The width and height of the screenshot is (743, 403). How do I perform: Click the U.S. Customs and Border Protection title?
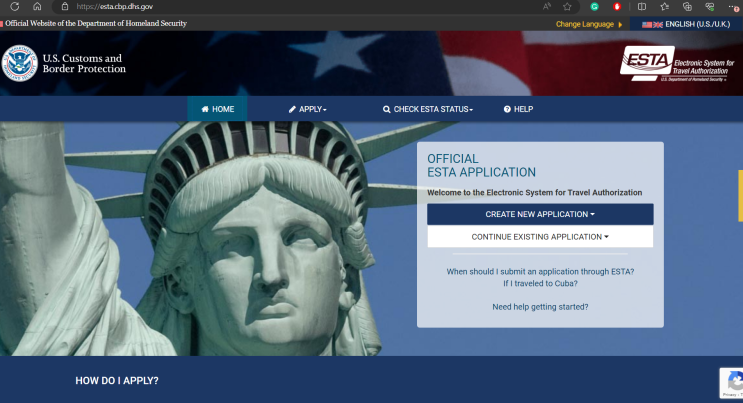(x=84, y=64)
